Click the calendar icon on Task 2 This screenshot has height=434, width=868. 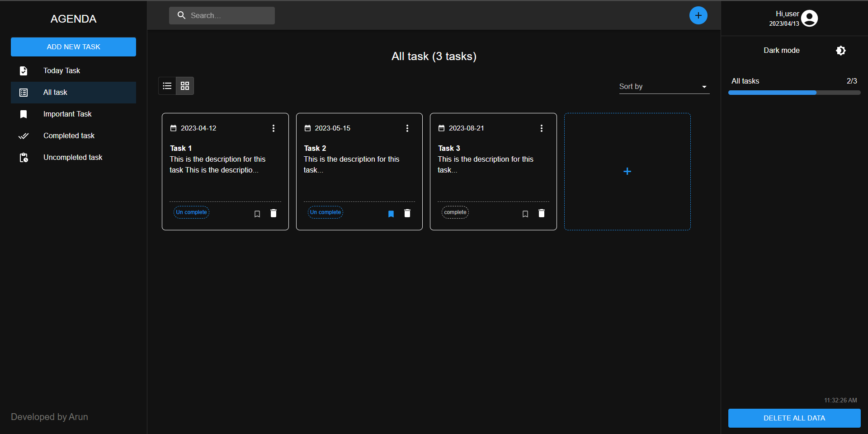(x=307, y=128)
